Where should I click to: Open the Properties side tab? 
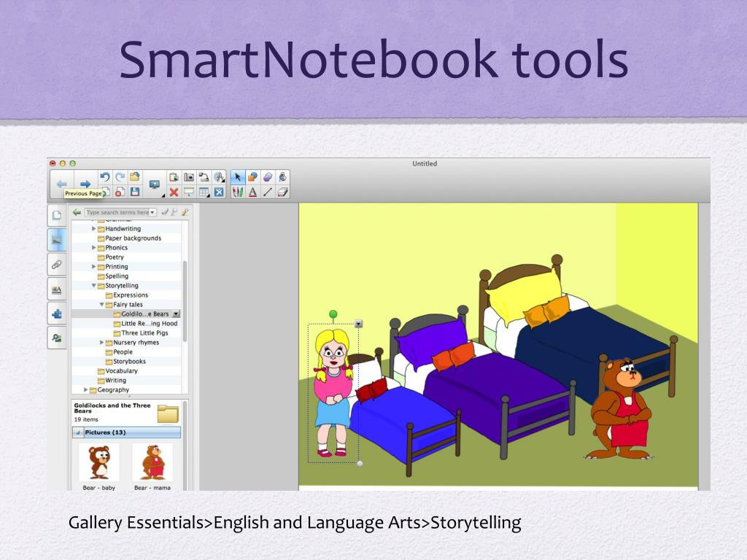click(x=57, y=289)
